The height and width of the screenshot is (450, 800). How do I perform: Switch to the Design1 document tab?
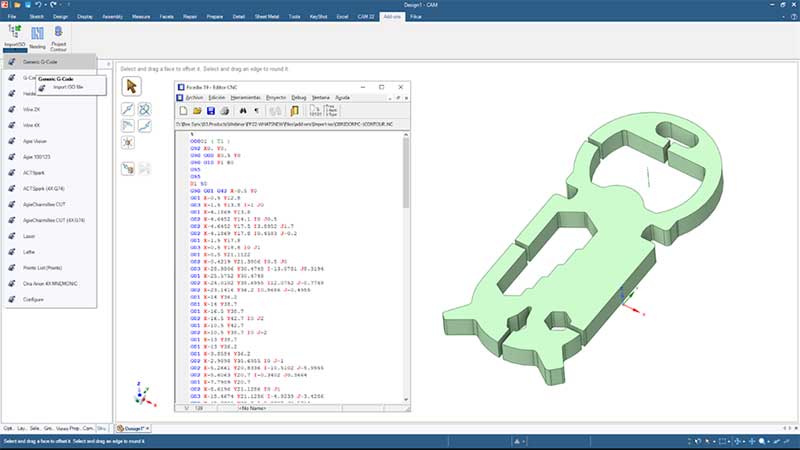pos(133,429)
